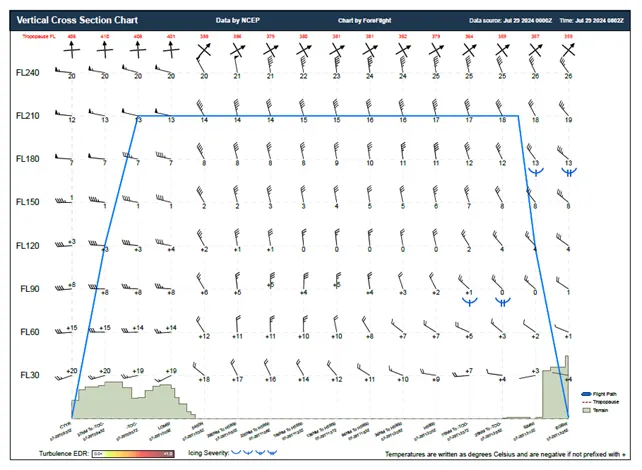Select the FL90 altitude label
The image size is (642, 470).
coord(31,288)
